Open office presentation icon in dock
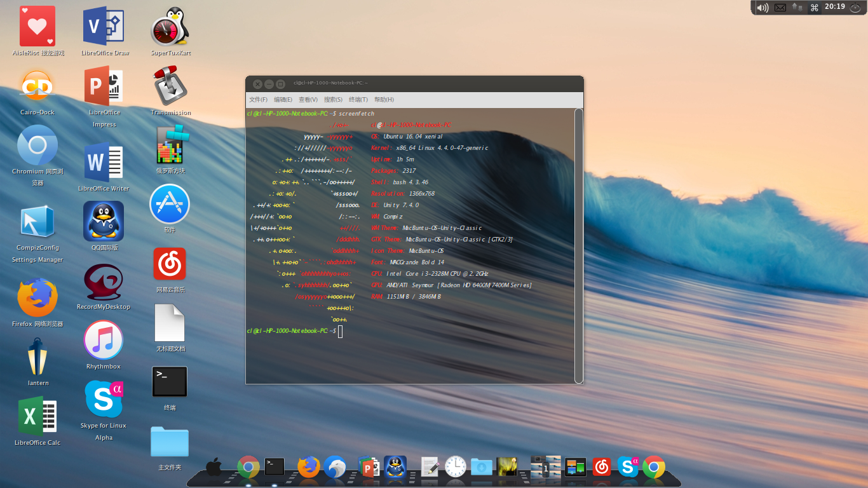The height and width of the screenshot is (488, 868). (369, 467)
